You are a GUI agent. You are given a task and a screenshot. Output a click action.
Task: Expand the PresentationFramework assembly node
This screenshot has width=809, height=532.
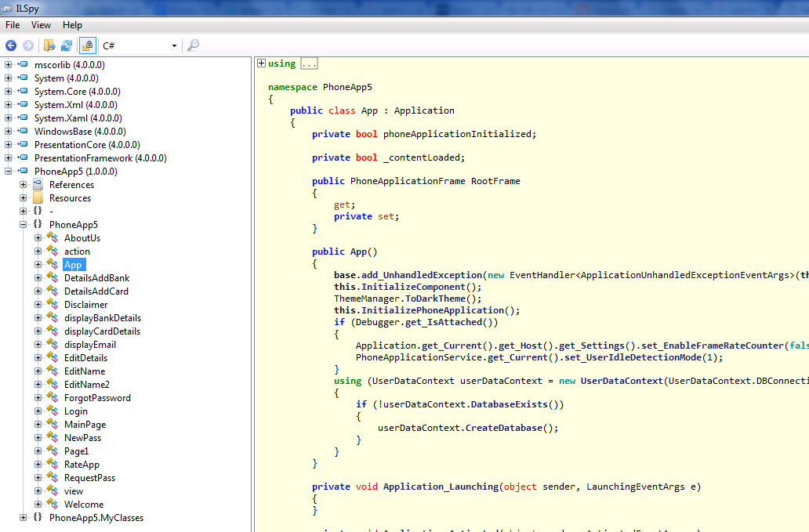(9, 157)
